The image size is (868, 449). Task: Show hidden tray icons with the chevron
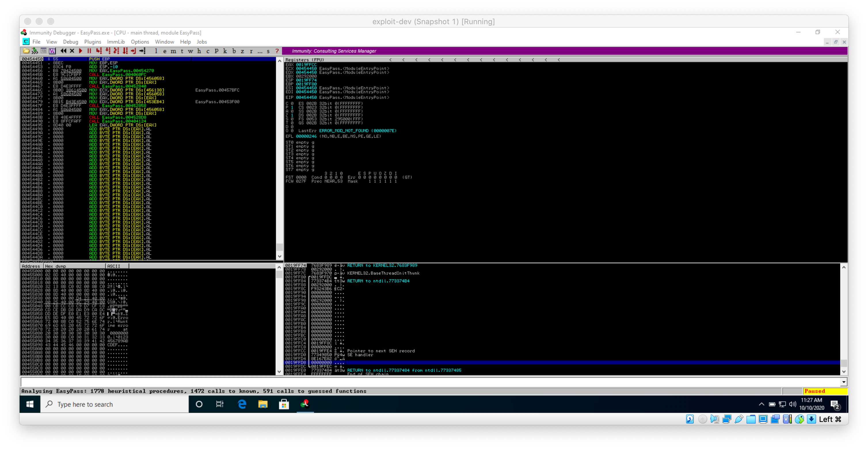pos(761,404)
